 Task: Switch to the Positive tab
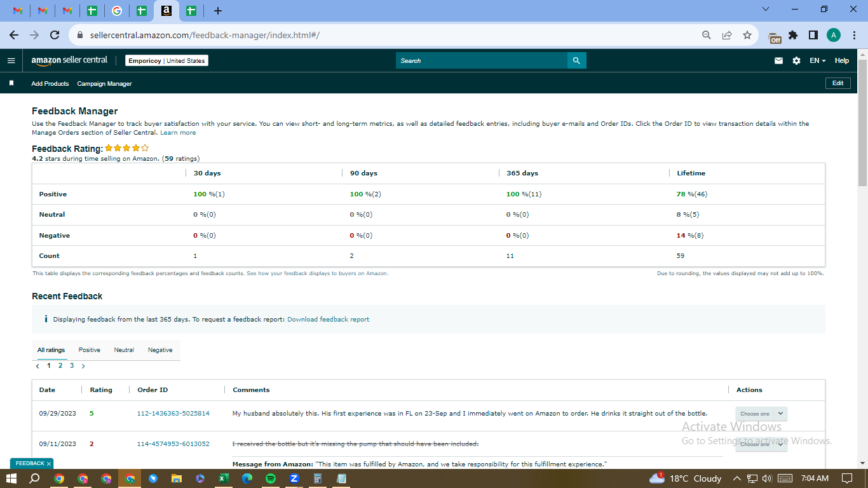tap(90, 350)
